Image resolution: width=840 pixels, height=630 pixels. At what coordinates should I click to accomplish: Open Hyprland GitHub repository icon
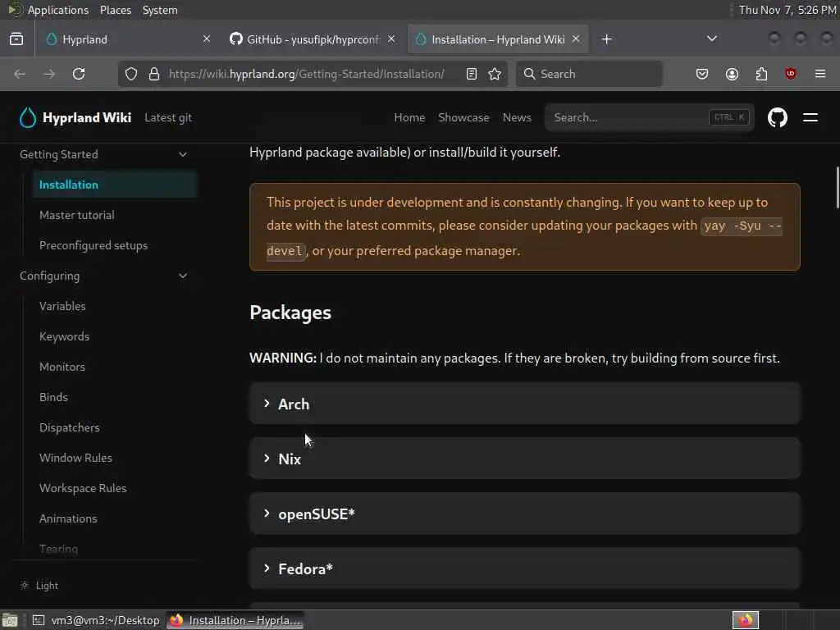tap(778, 117)
